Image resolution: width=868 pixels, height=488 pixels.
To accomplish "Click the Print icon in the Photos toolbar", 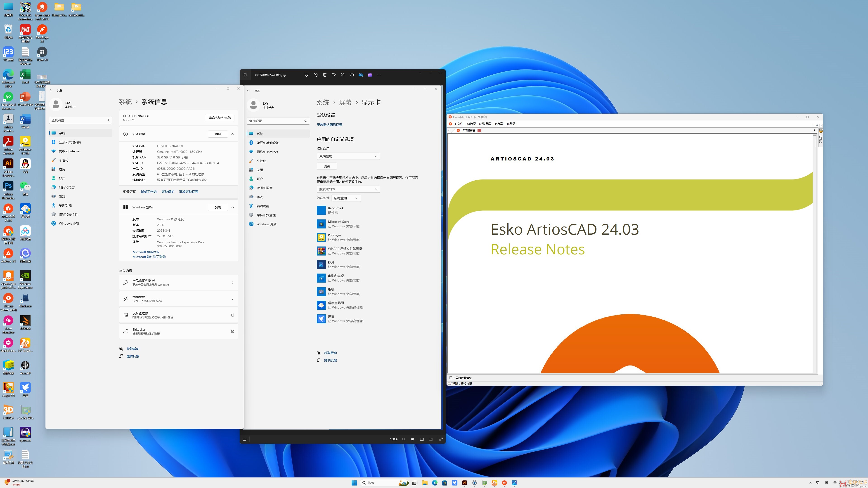I will click(351, 75).
